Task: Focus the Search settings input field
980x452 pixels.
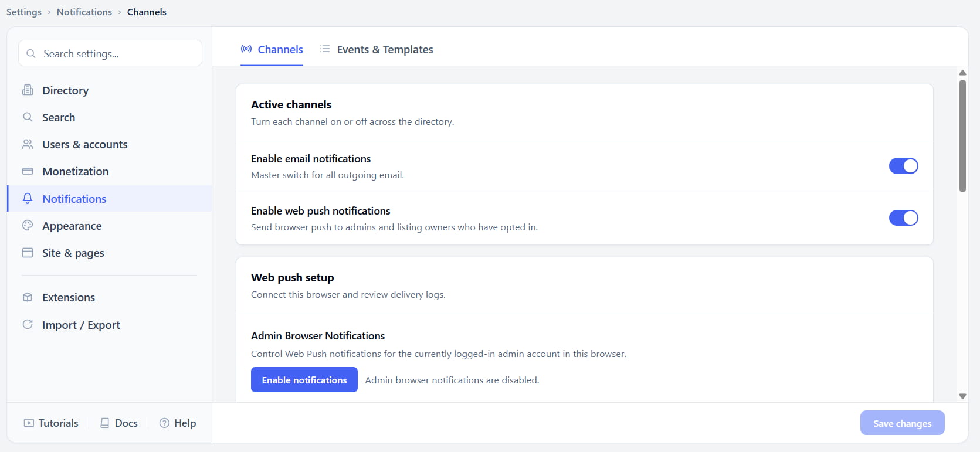Action: coord(110,53)
